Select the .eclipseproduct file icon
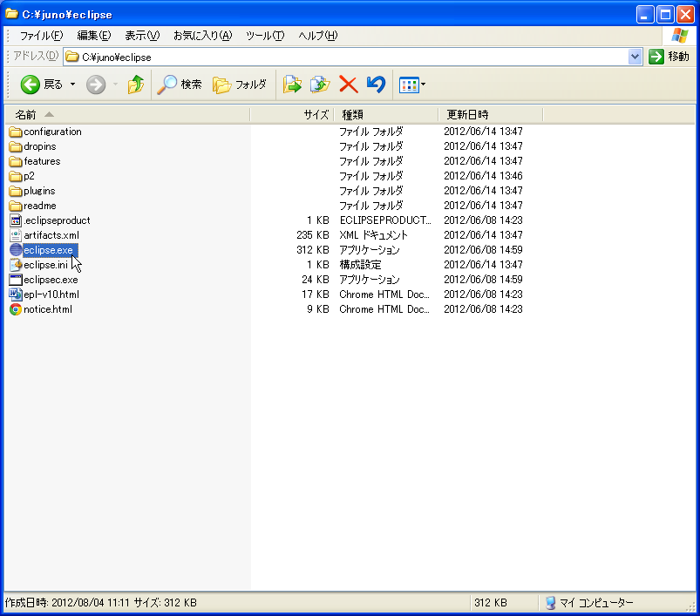 (x=16, y=220)
